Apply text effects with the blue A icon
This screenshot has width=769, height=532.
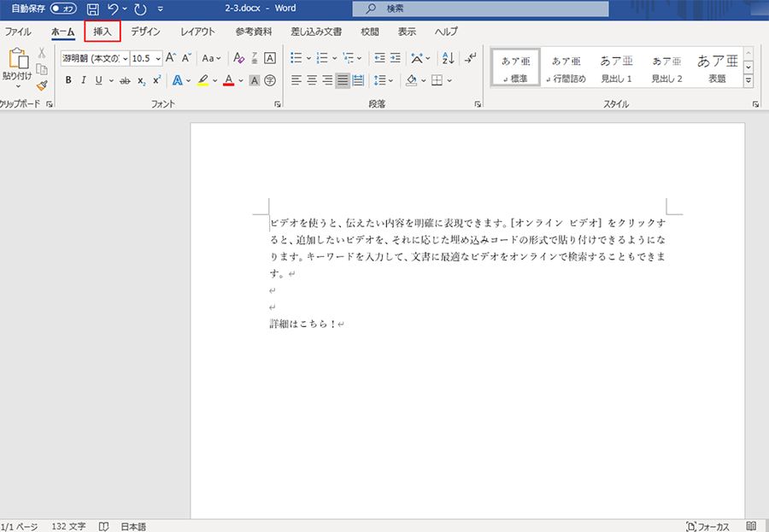tap(177, 80)
